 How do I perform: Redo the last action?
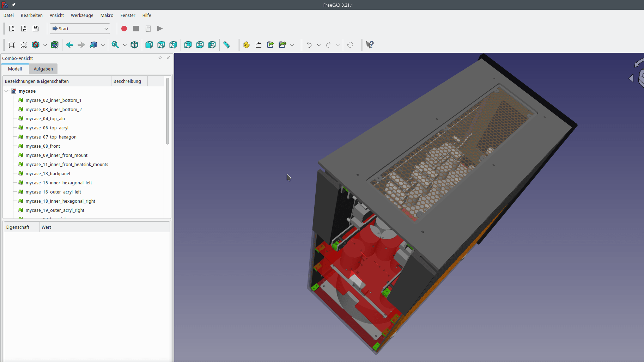click(328, 45)
